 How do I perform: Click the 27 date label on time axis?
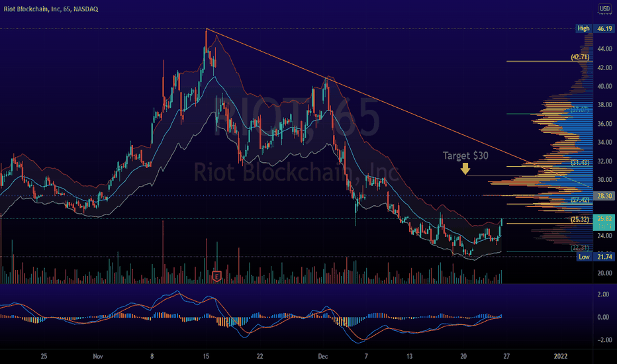click(x=506, y=356)
